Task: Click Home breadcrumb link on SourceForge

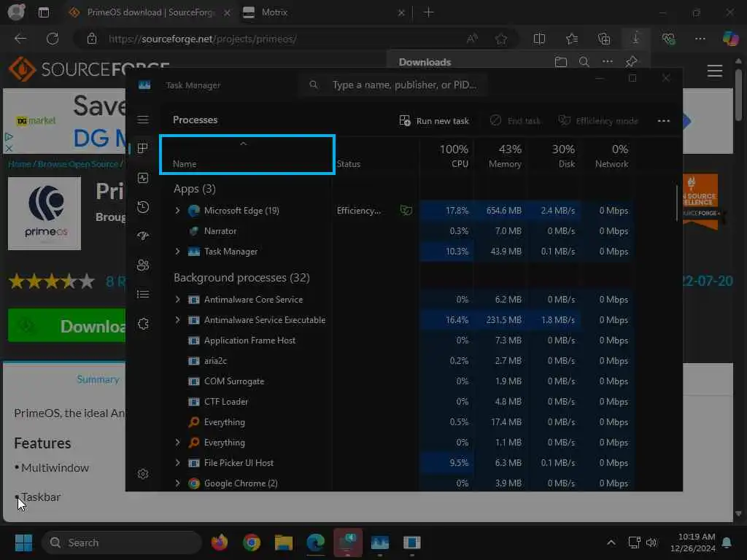Action: 20,164
